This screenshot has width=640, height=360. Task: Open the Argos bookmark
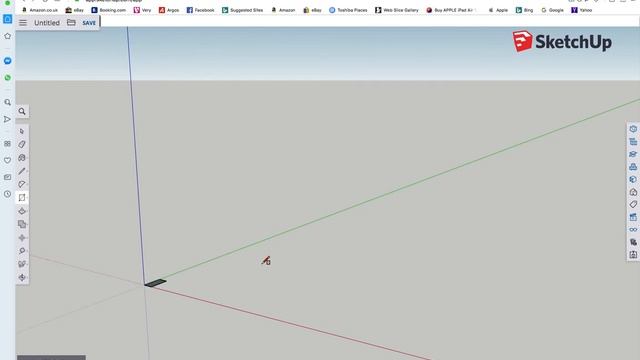click(x=169, y=10)
